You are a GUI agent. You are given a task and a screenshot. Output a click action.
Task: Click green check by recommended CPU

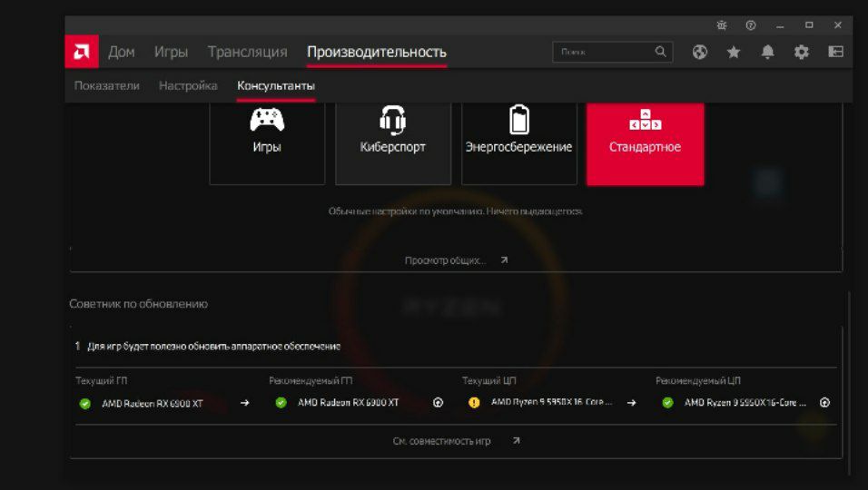point(667,403)
